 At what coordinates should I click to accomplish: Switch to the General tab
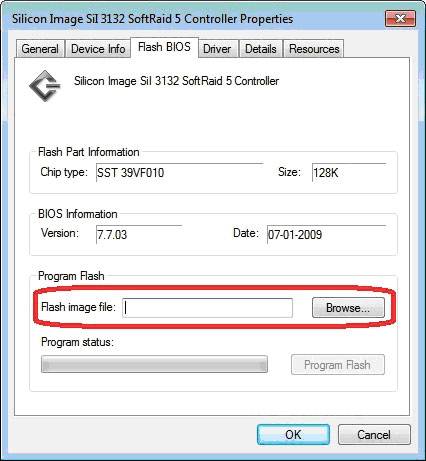(40, 49)
